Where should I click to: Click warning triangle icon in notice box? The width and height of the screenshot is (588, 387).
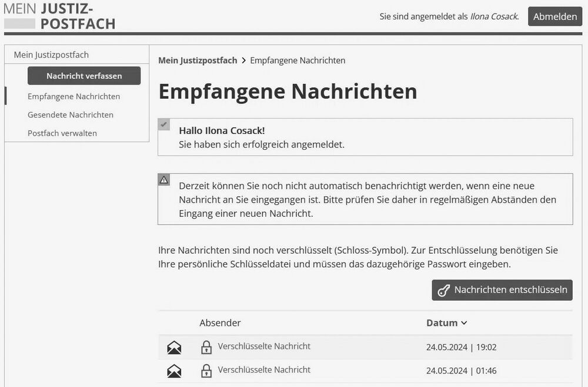coord(164,180)
